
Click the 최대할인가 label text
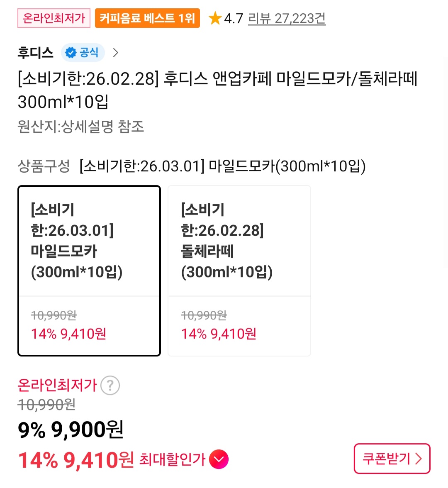[172, 459]
